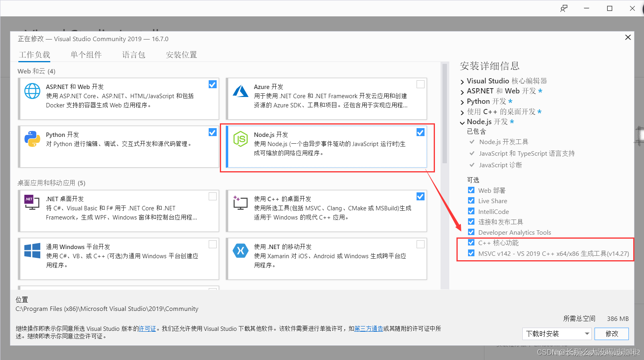This screenshot has height=360, width=644.
Task: Collapse the Node.js 开发 details section
Action: coord(462,122)
